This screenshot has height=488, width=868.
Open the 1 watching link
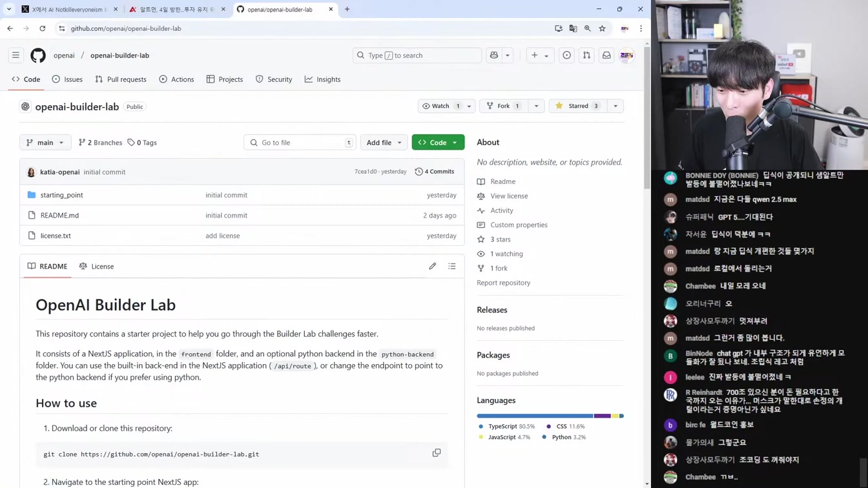[506, 254]
